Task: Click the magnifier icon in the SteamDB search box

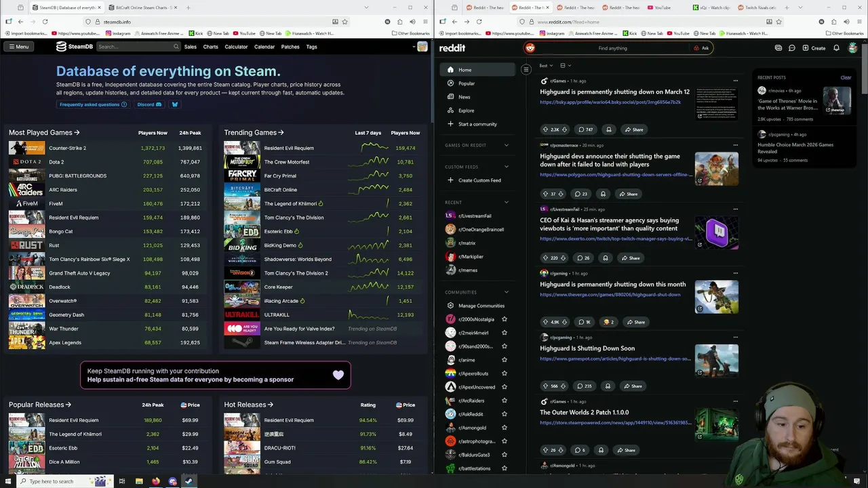Action: pos(176,47)
